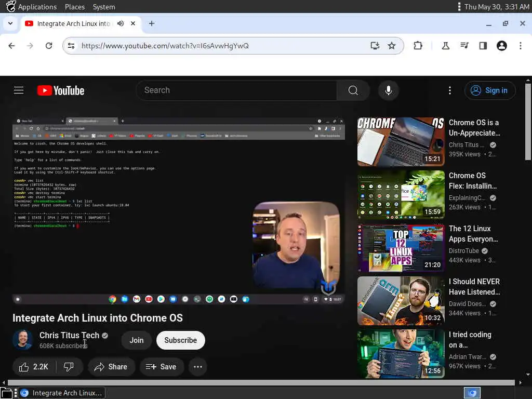Open Chrome profile avatar icon
Screen dimensions: 532x399
pos(501,46)
